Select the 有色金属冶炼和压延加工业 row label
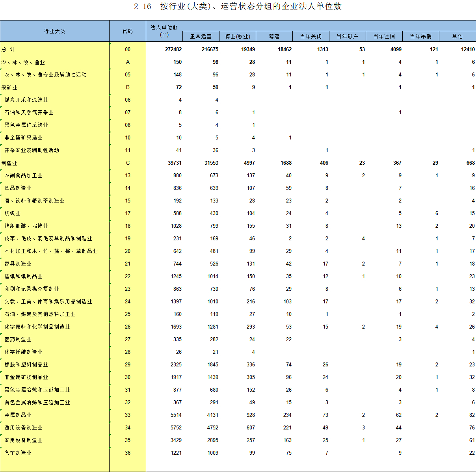Viewport: 476px width, 472px height. click(37, 402)
